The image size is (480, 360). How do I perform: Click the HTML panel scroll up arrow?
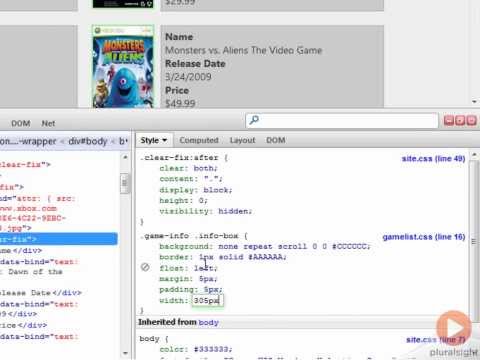pyautogui.click(x=125, y=157)
